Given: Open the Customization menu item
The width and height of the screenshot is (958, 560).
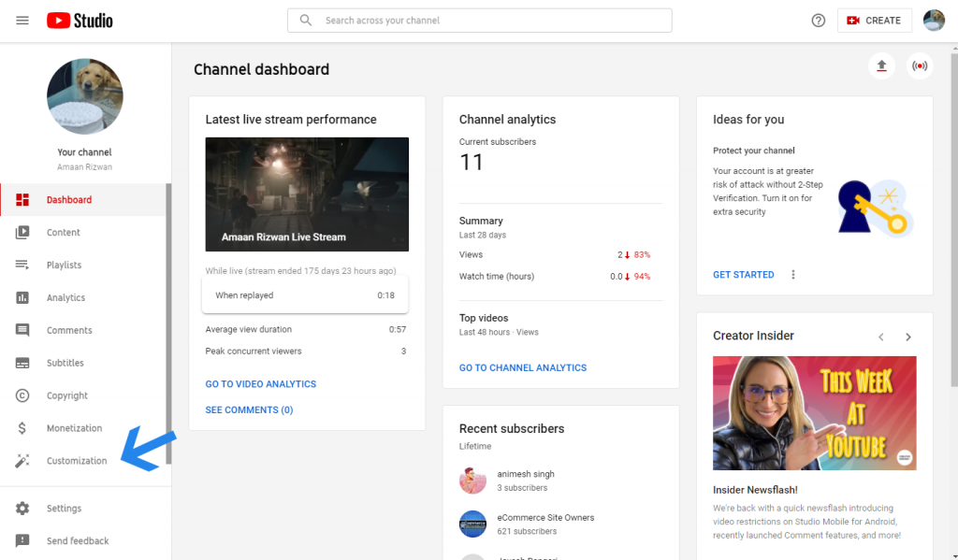Looking at the screenshot, I should tap(83, 461).
